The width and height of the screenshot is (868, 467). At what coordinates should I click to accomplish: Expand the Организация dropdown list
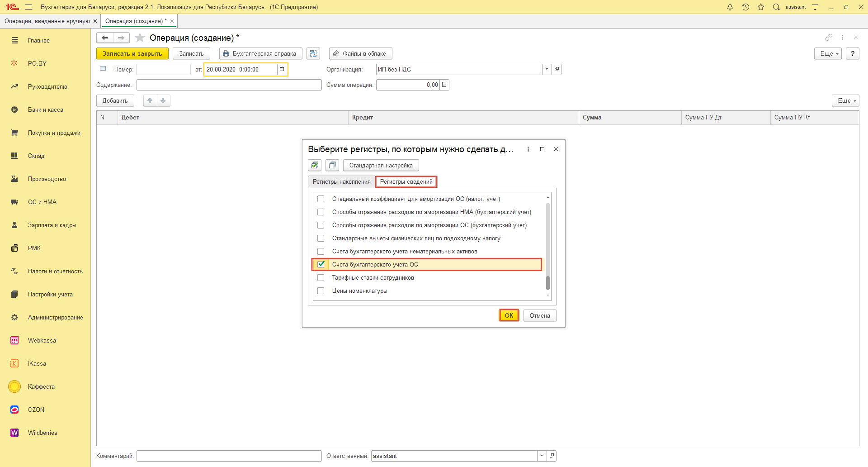547,69
